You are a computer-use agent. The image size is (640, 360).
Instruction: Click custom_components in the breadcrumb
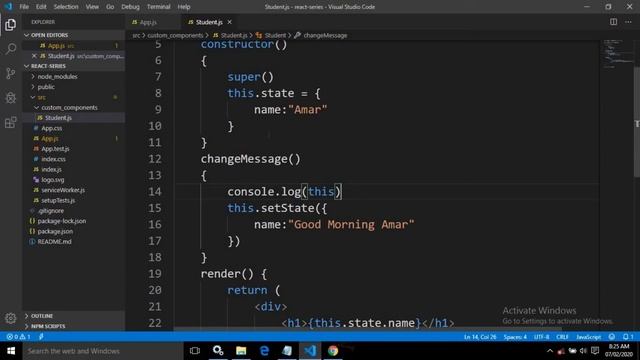[175, 36]
